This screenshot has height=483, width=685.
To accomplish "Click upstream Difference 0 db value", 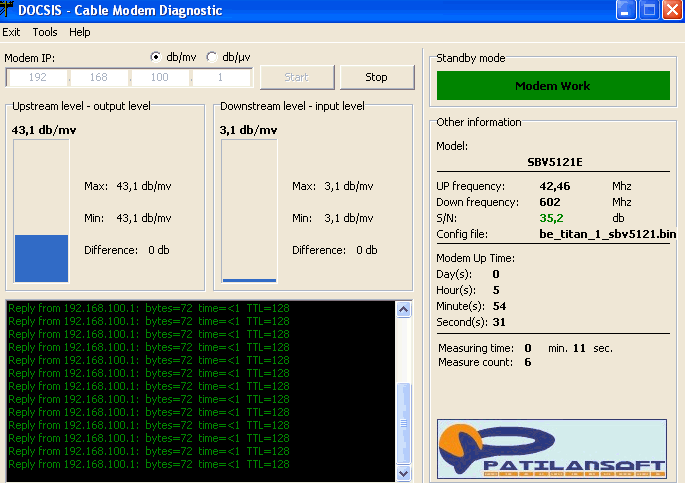I will [x=159, y=250].
